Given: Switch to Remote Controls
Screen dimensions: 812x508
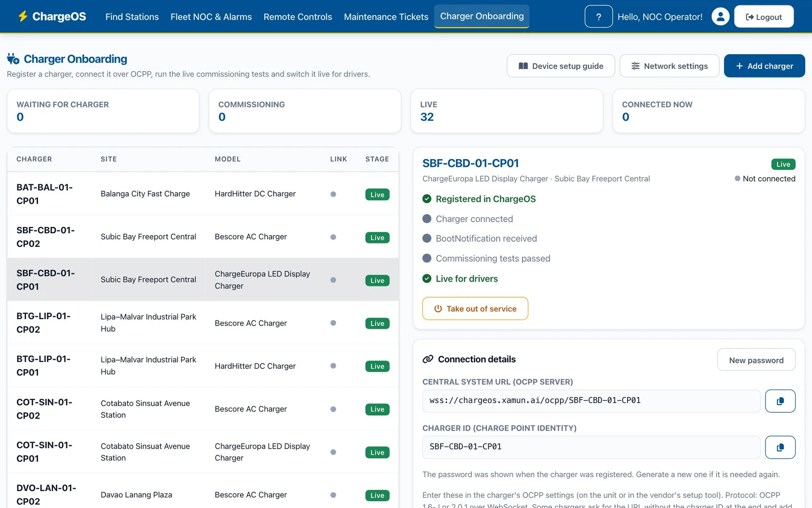Looking at the screenshot, I should [x=298, y=17].
